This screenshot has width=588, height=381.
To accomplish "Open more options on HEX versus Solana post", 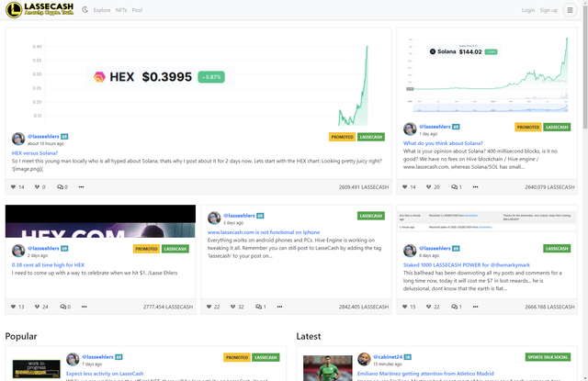I will (x=81, y=186).
